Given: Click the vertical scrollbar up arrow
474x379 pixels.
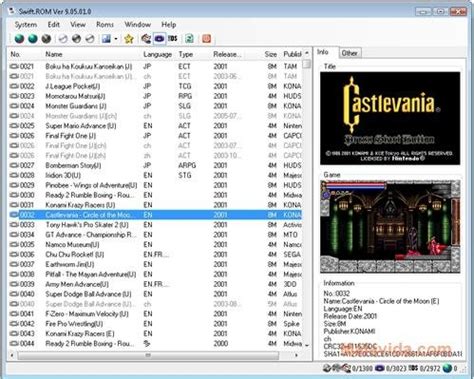Looking at the screenshot, I should click(x=307, y=53).
